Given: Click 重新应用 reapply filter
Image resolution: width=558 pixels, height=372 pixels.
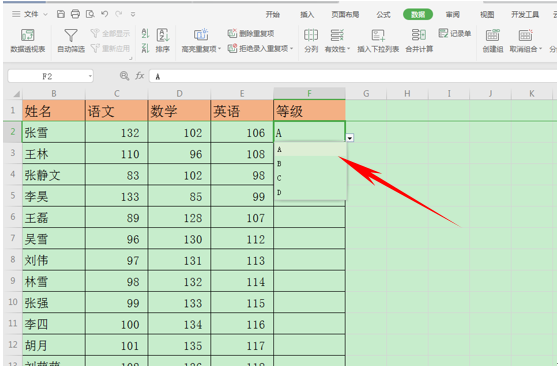Looking at the screenshot, I should click(110, 48).
